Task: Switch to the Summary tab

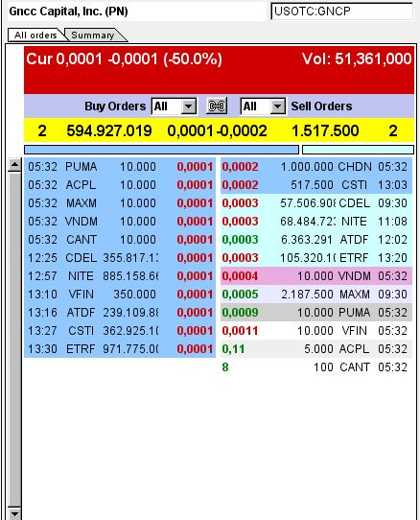Action: click(x=93, y=35)
